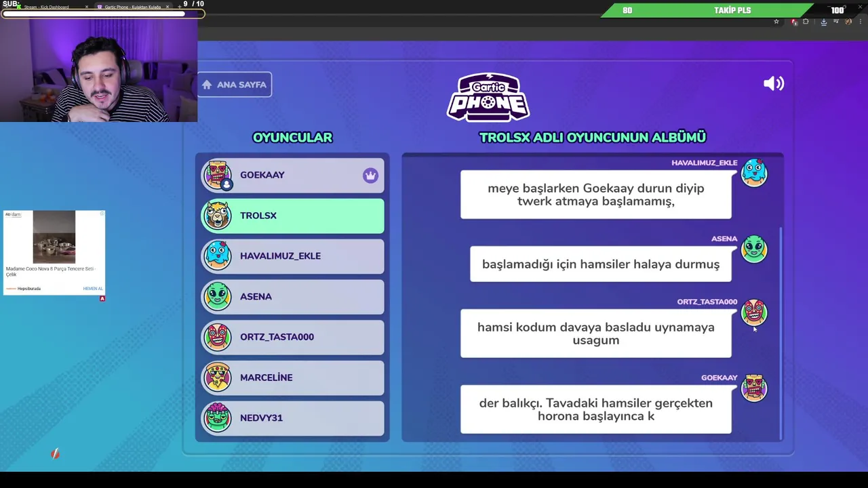Switch to the Stream - Kick Dashboard tab

[x=46, y=7]
